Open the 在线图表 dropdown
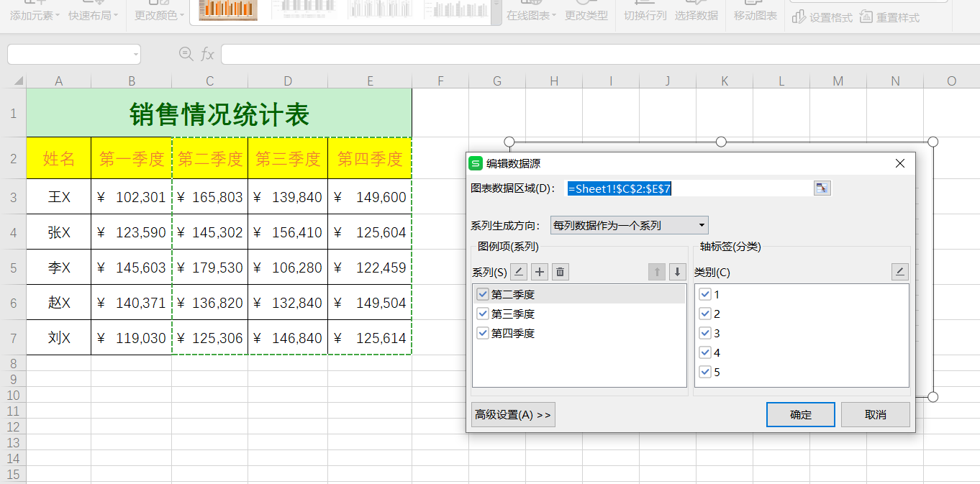This screenshot has height=484, width=980. [x=532, y=15]
